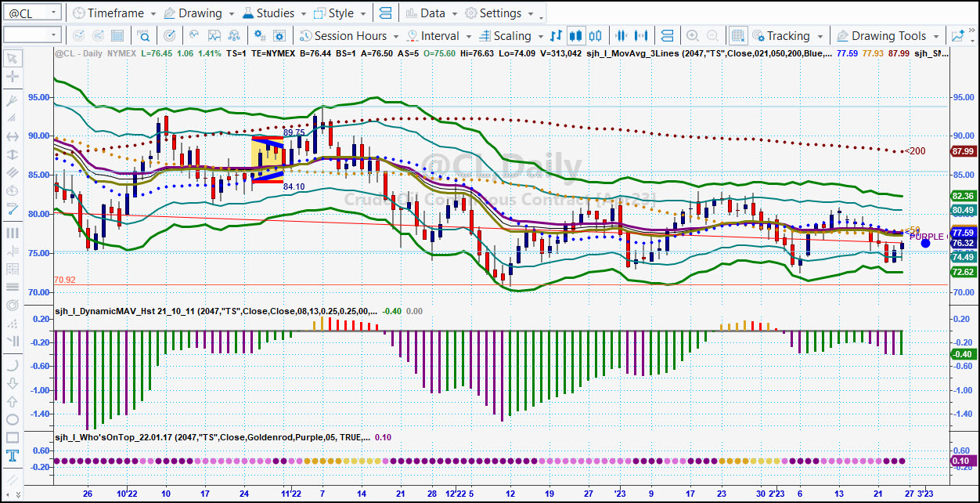Screen dimensions: 980x503
Task: Open the Timeframe menu
Action: pos(113,13)
